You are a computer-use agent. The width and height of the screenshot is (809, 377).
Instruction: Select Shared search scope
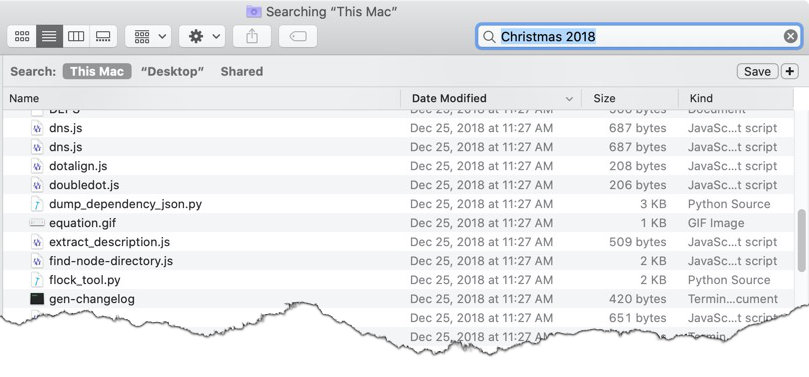pos(241,71)
